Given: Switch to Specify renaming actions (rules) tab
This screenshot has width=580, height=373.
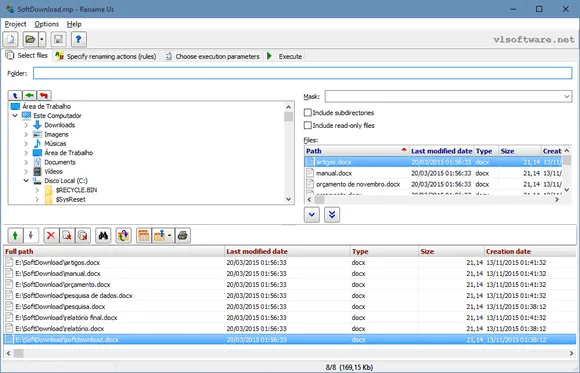Looking at the screenshot, I should click(106, 56).
